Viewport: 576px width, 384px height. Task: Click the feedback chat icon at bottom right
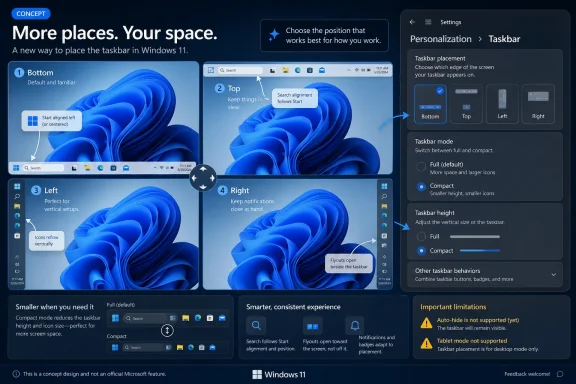[560, 374]
